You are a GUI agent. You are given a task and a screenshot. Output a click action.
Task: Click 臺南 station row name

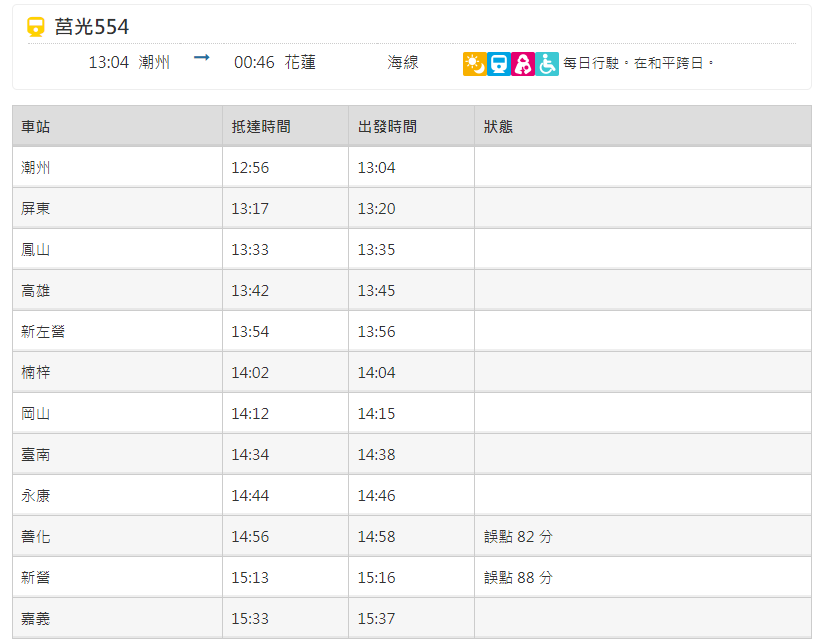coord(35,454)
